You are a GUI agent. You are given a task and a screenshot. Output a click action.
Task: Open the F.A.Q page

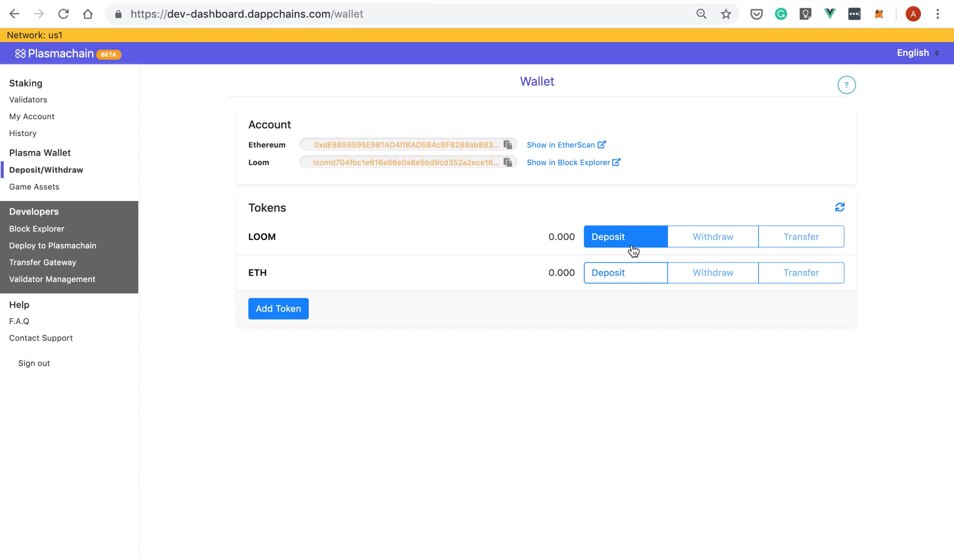(x=19, y=321)
